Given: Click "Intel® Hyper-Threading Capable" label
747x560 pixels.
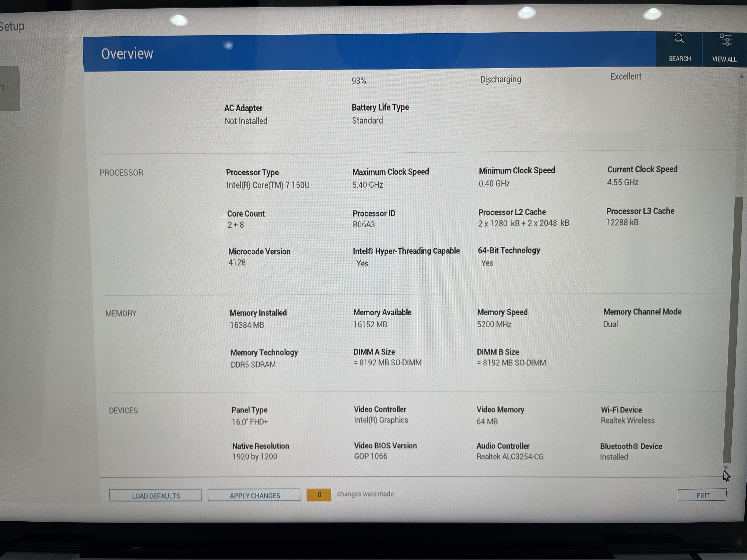Looking at the screenshot, I should pos(406,251).
